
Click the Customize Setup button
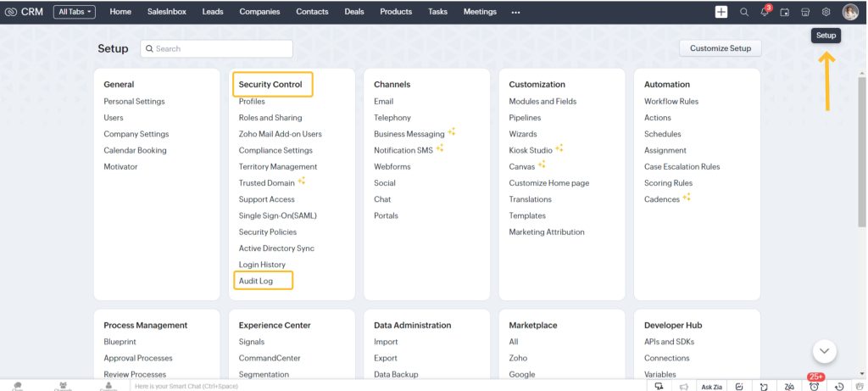[721, 48]
